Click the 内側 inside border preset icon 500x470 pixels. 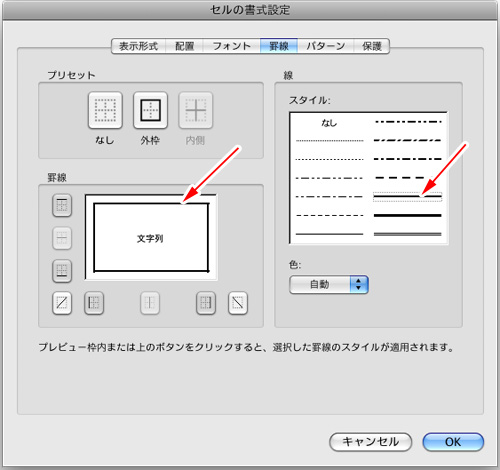coord(196,110)
